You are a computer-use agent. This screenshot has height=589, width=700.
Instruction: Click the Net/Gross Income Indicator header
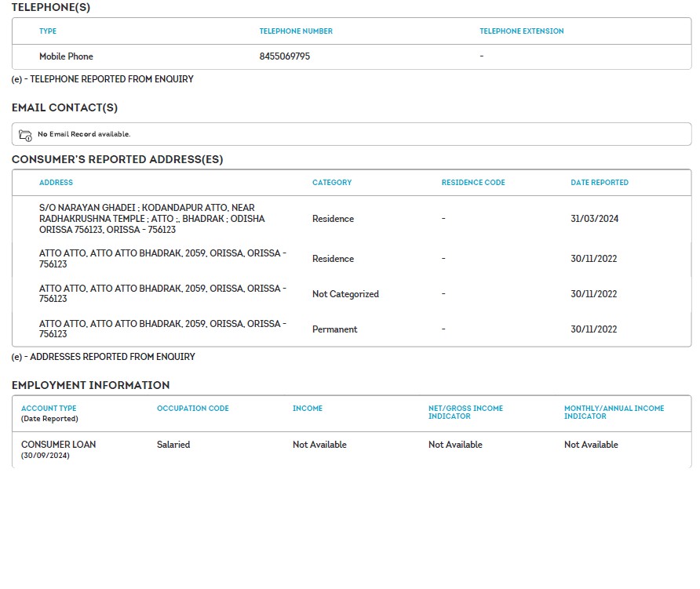click(x=465, y=413)
